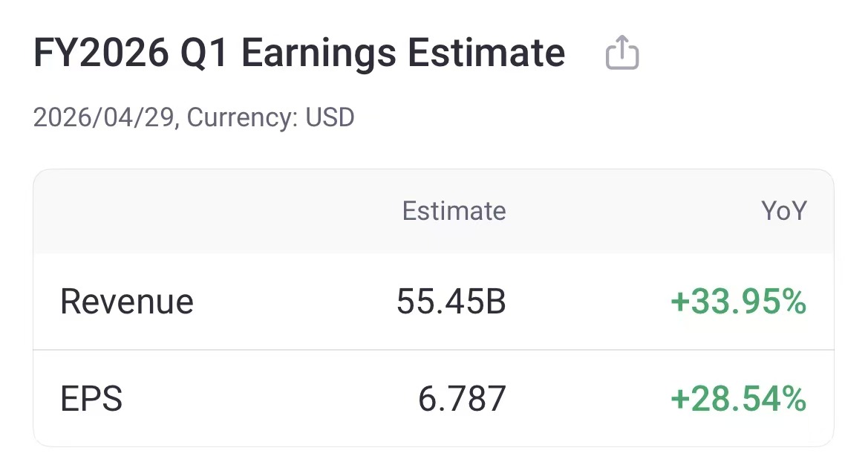Image resolution: width=868 pixels, height=465 pixels.
Task: Click blank header area between Estimate and YoY
Action: click(x=631, y=212)
